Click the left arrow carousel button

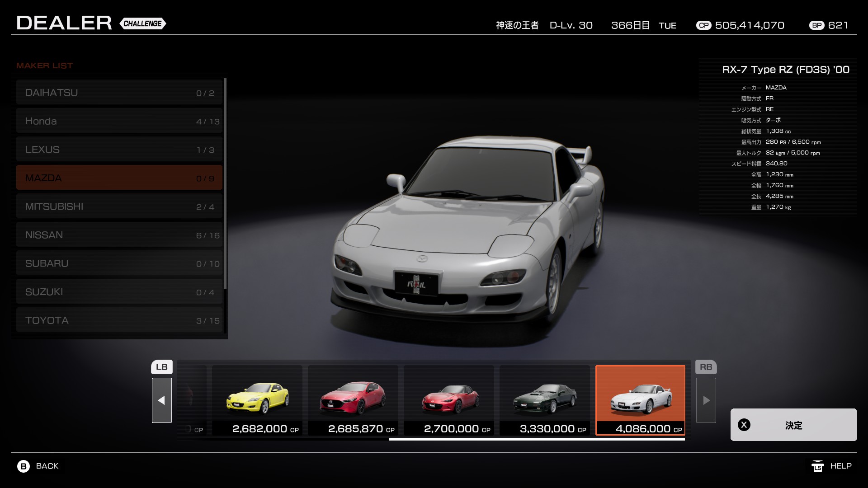[x=161, y=400]
